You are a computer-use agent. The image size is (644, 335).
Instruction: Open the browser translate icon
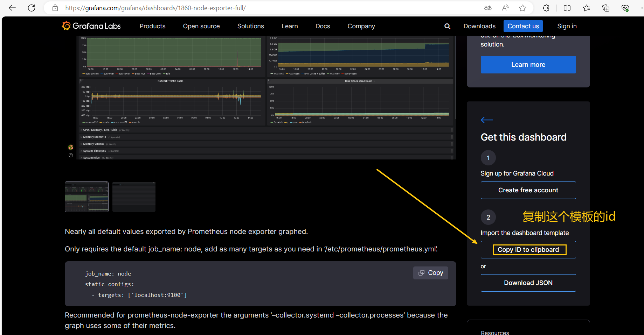488,8
